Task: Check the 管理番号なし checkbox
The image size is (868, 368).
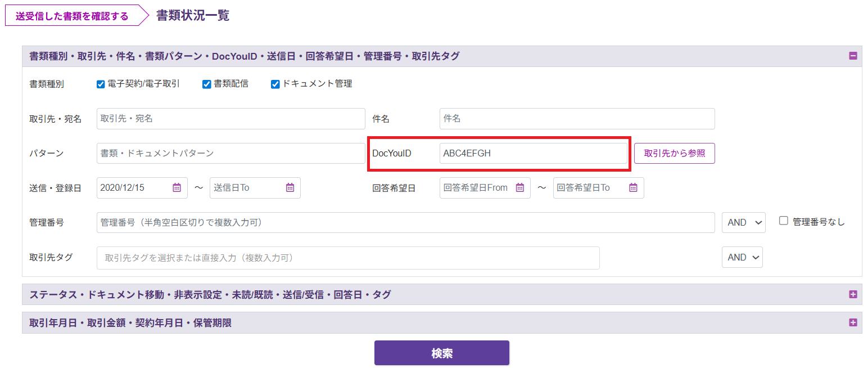Action: (784, 221)
